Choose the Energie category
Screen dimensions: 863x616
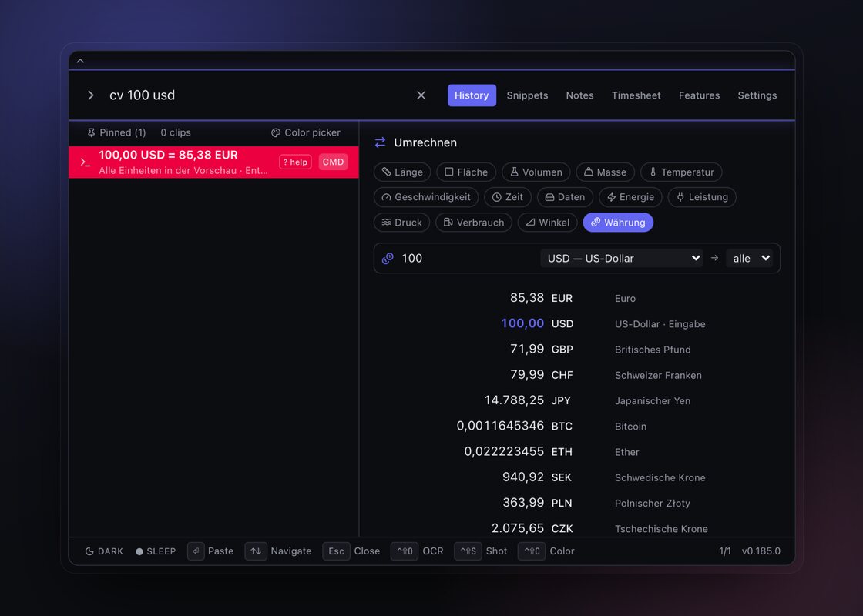pos(630,197)
